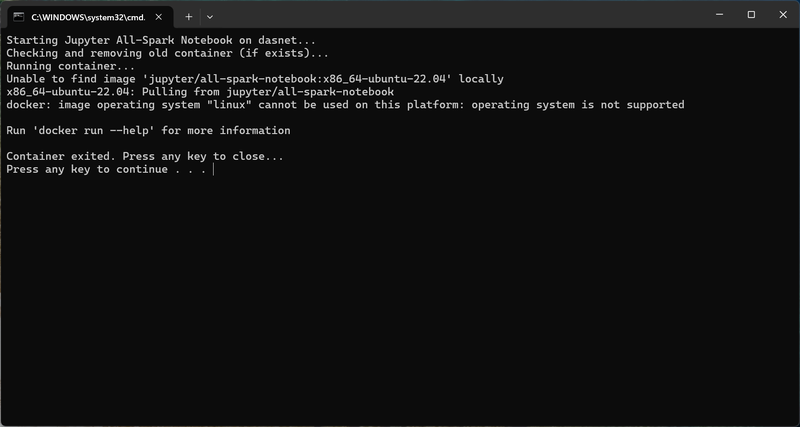Minimize the terminal window

719,15
